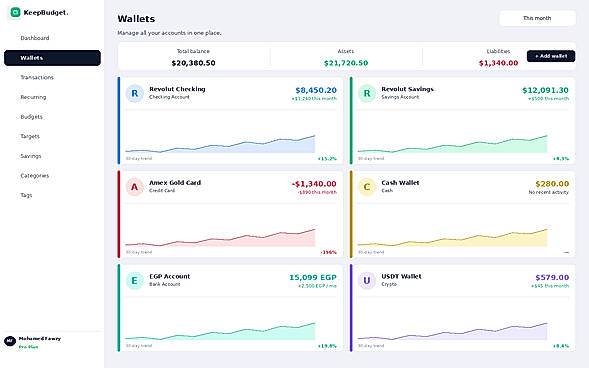Click the KeepBudget brand name
The width and height of the screenshot is (589, 368).
click(x=46, y=12)
